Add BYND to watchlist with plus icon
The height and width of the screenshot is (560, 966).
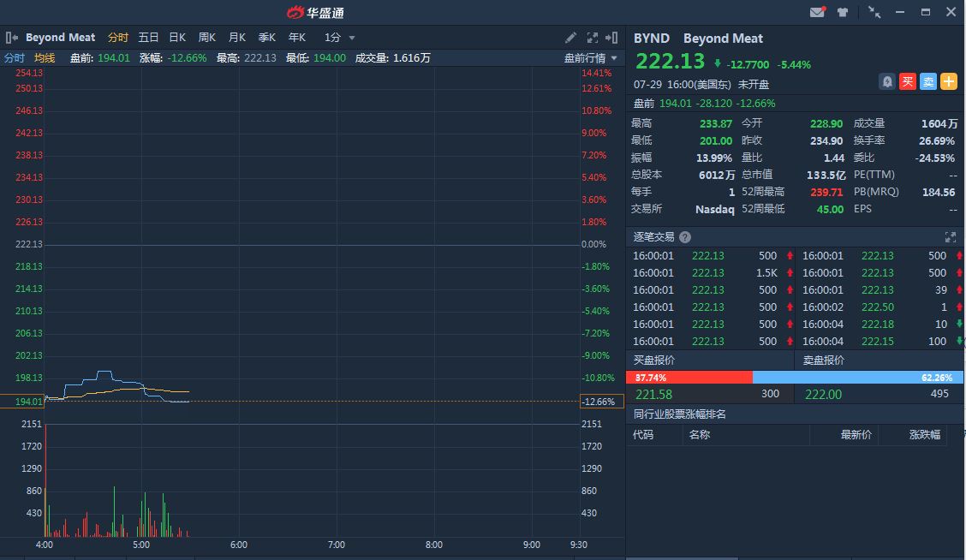949,82
